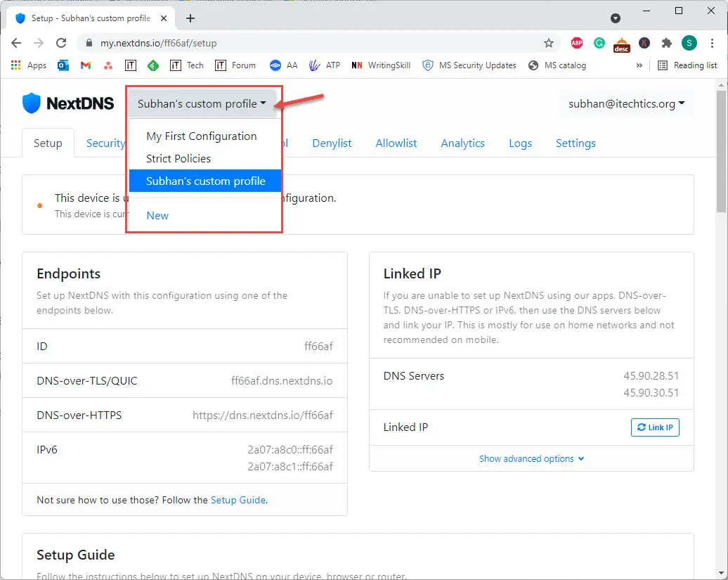
Task: Expand Show advanced options
Action: click(532, 459)
